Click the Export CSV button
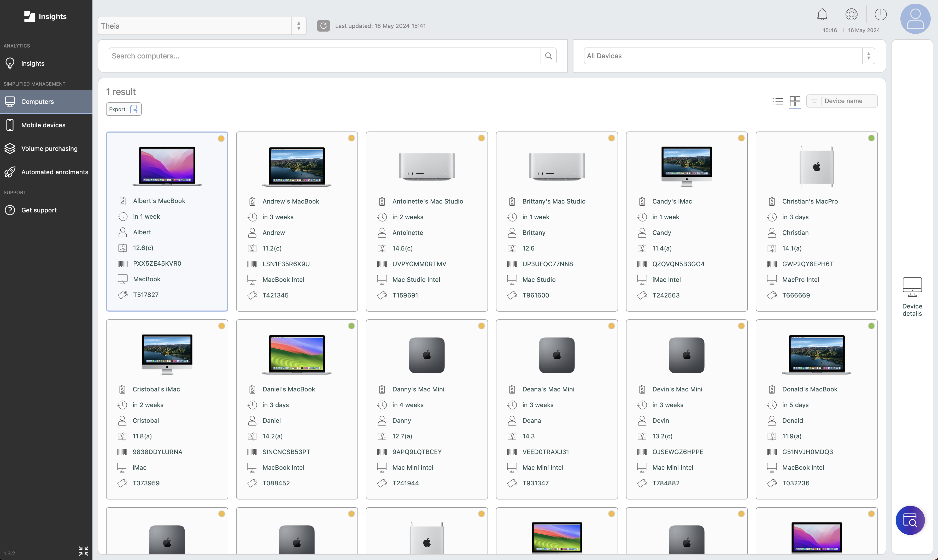Viewport: 938px width, 560px height. coord(124,109)
